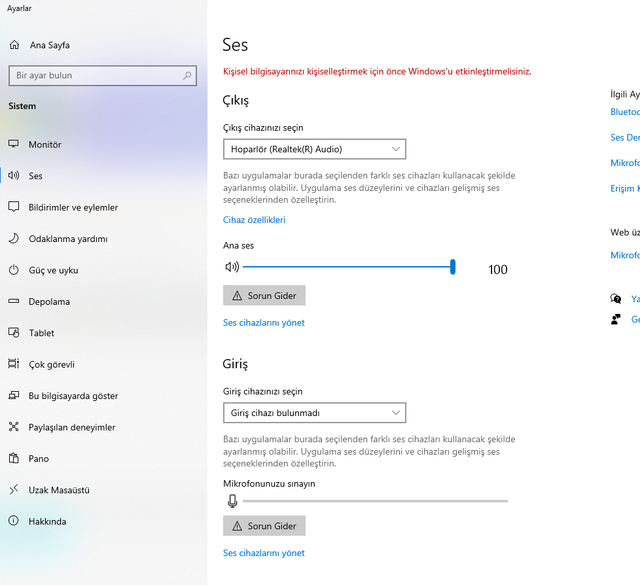640x586 pixels.
Task: Click the Hakkında info icon
Action: click(x=14, y=521)
